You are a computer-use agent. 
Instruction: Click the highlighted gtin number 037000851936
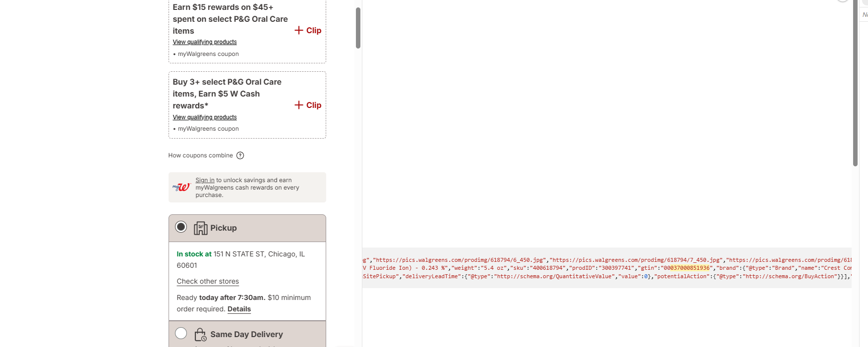pyautogui.click(x=690, y=268)
